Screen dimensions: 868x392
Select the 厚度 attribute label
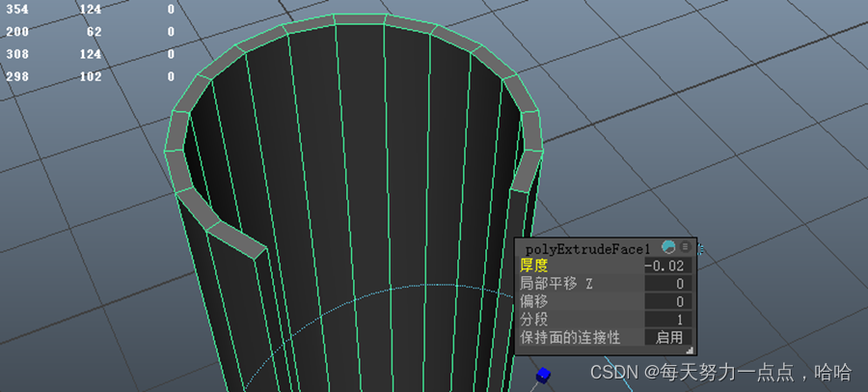tap(534, 266)
